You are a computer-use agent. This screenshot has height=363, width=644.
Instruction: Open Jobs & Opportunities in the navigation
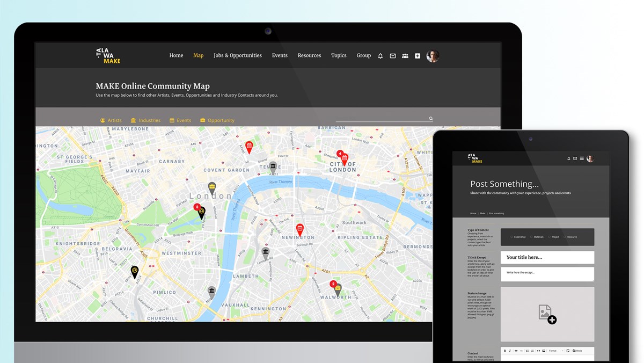click(x=238, y=55)
